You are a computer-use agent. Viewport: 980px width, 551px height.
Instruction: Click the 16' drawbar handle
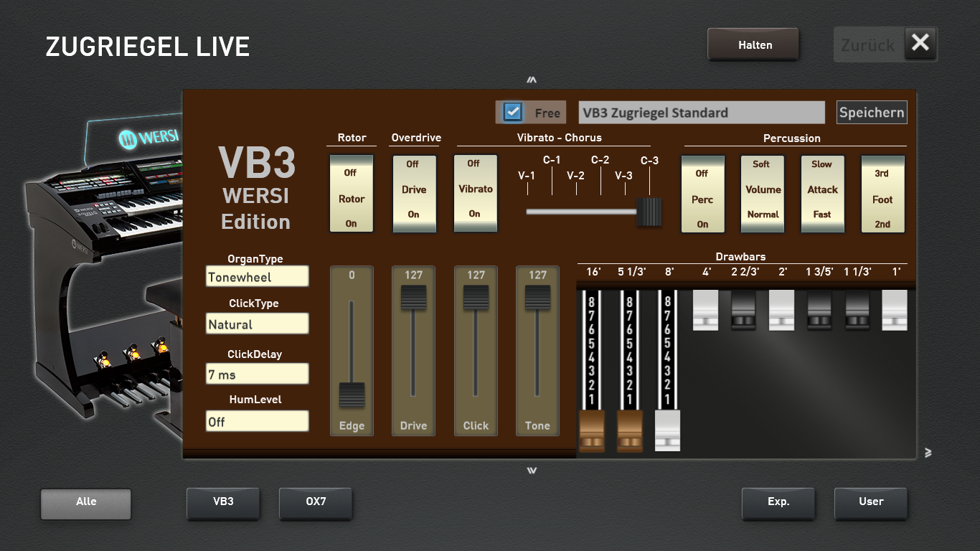592,431
